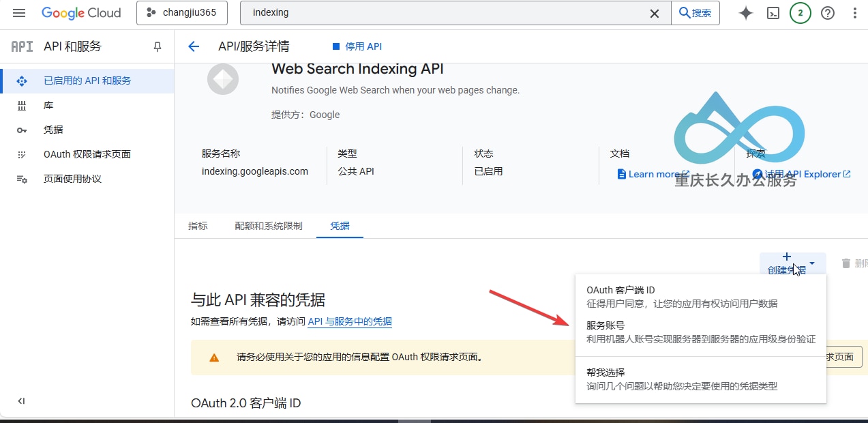
Task: Choose OAuth 客户端 ID from the menu
Action: point(701,297)
